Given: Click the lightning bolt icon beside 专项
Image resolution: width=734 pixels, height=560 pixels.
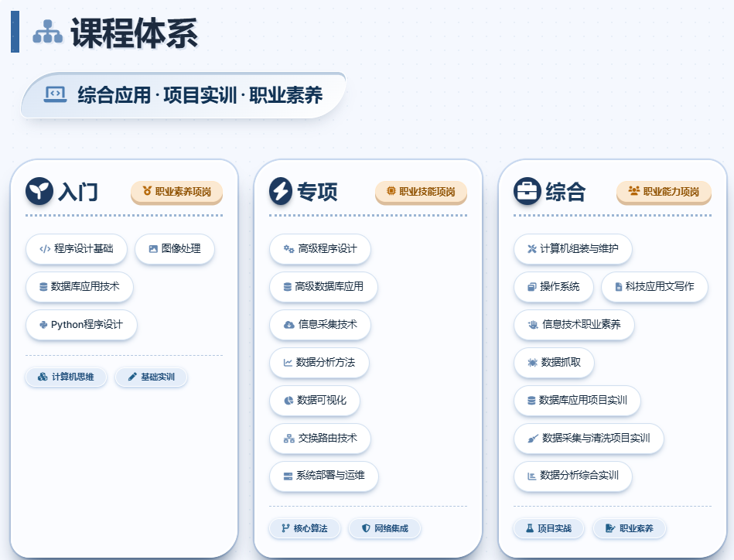Looking at the screenshot, I should point(282,191).
